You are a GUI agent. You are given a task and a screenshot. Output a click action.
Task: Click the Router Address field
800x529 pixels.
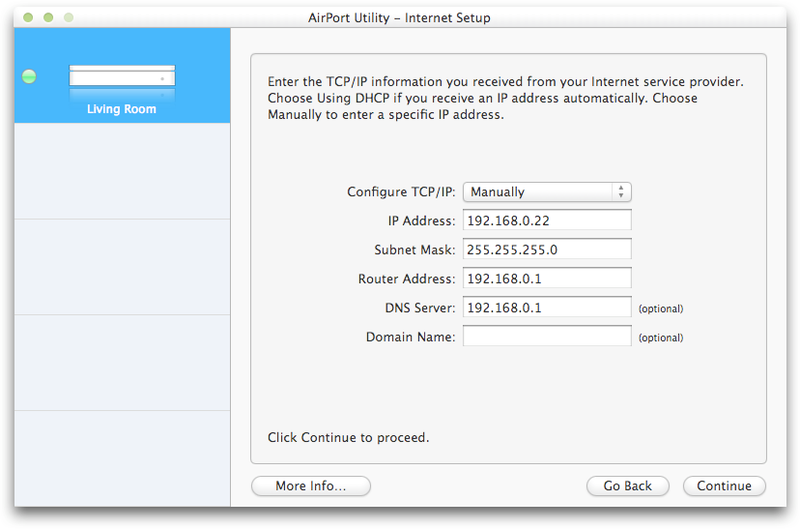[547, 279]
